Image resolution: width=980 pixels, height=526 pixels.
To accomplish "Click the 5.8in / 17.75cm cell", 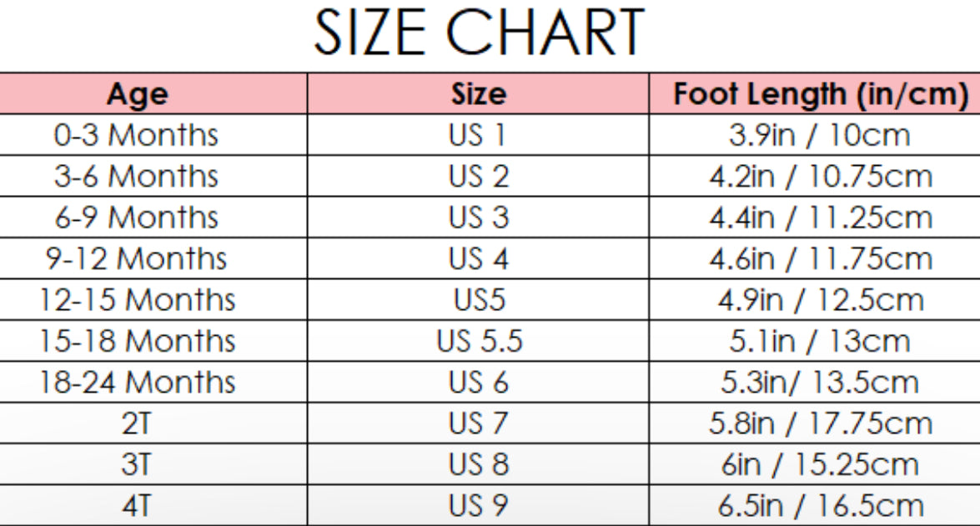I will coord(821,423).
